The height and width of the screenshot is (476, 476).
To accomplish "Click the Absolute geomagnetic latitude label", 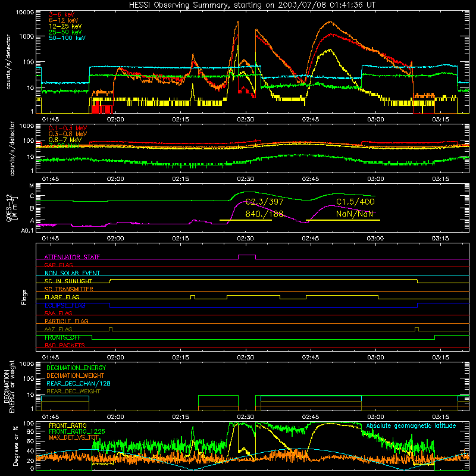I will [x=411, y=425].
